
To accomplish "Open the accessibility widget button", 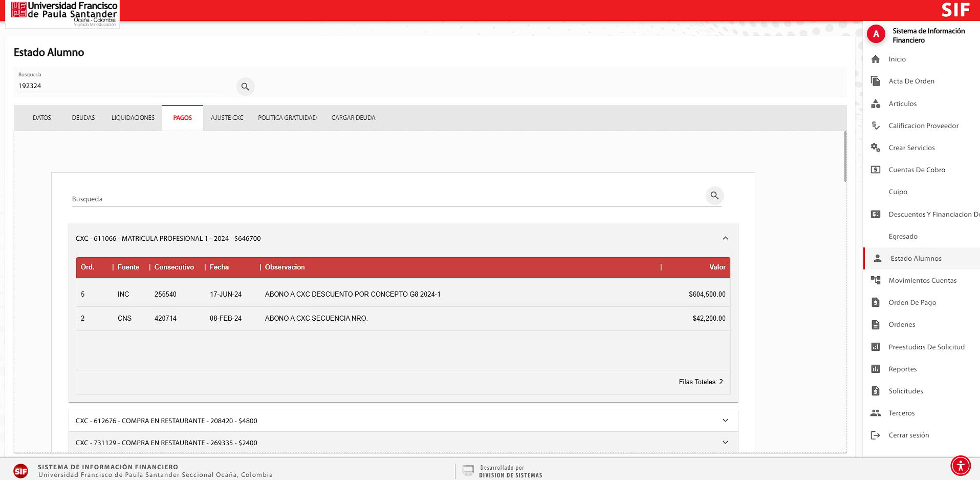I will [961, 466].
